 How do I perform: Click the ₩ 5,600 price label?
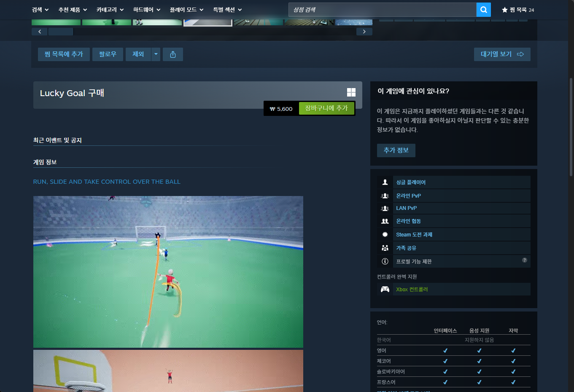click(x=281, y=109)
